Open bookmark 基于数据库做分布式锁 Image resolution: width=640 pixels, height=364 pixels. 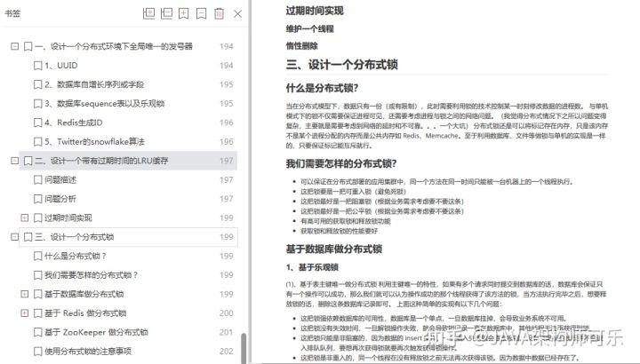coord(84,294)
